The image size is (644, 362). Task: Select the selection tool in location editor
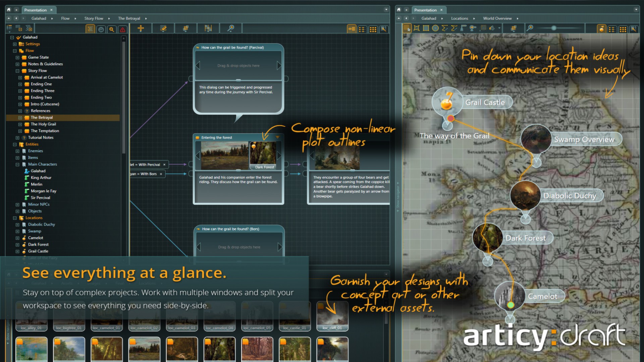click(x=407, y=28)
